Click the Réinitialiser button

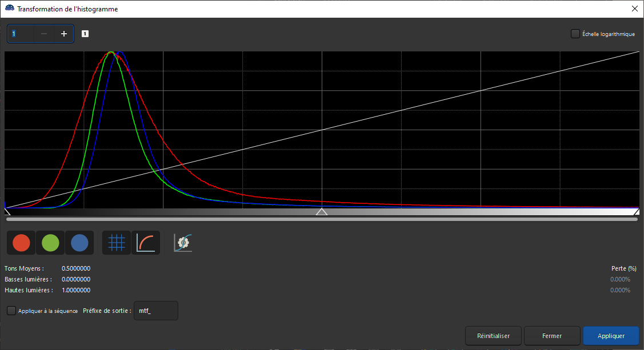pos(493,336)
